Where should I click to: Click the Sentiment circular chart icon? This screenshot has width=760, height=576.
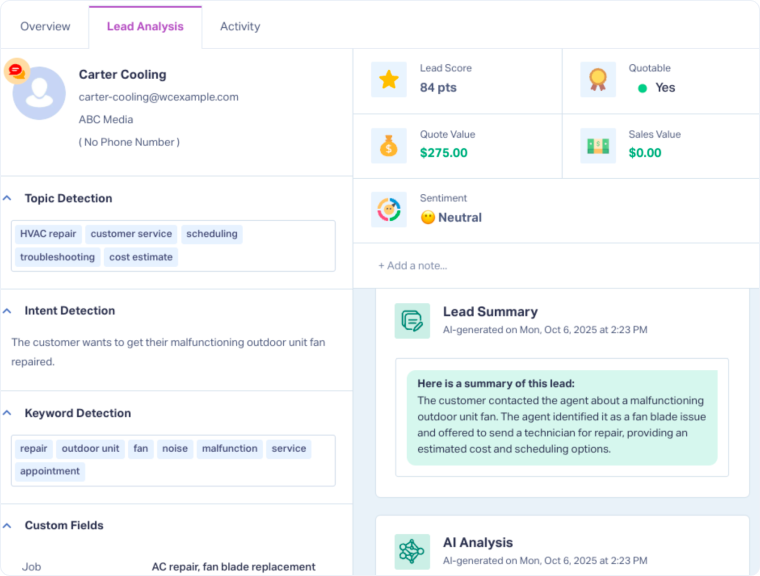click(389, 209)
